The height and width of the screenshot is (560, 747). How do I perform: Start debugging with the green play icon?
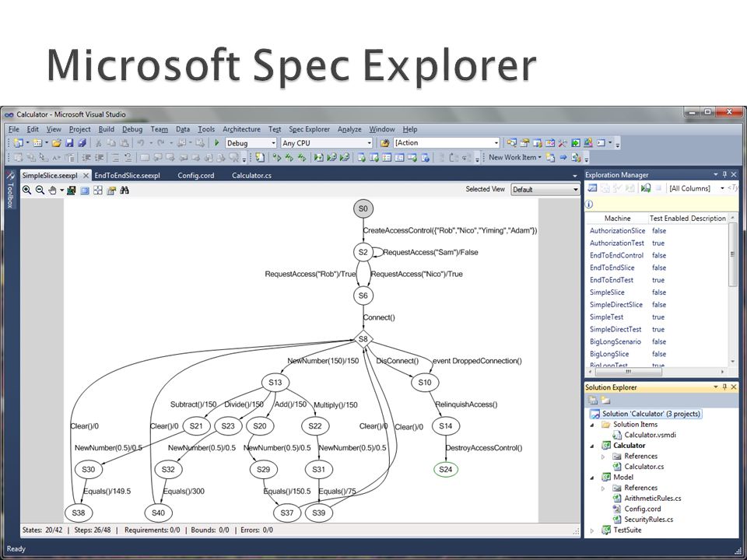pos(217,143)
